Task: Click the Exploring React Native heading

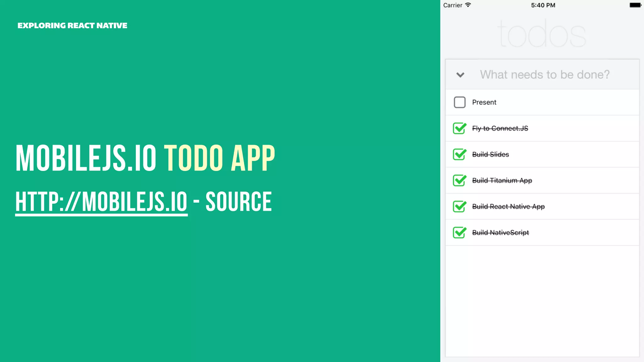Action: tap(72, 25)
